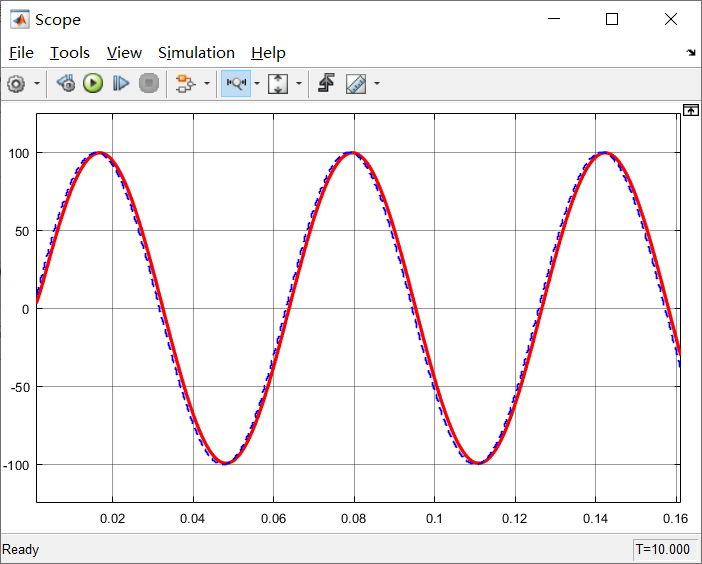
Task: Click the Scale Y-Axis Limits icon
Action: coord(278,84)
